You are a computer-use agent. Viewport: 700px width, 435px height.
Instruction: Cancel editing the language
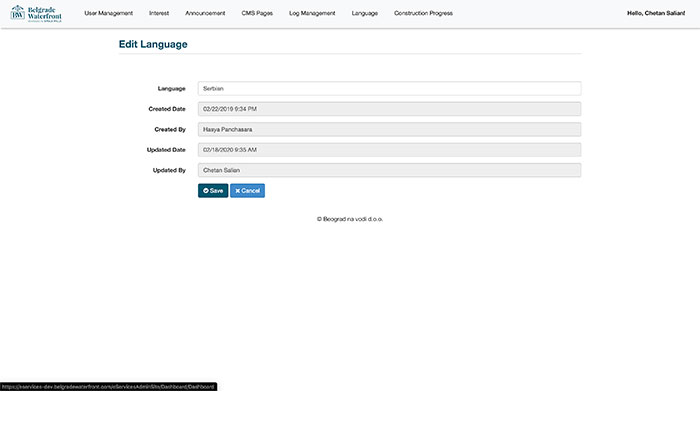247,191
